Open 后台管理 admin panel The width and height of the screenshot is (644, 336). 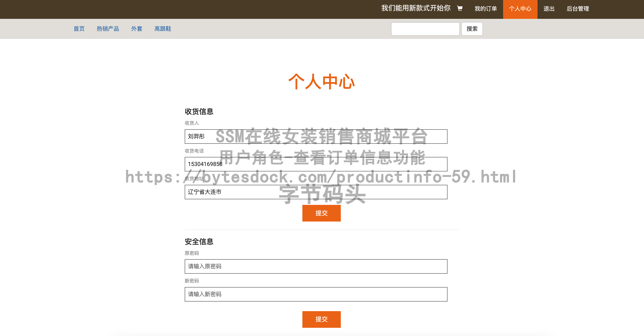pyautogui.click(x=578, y=9)
